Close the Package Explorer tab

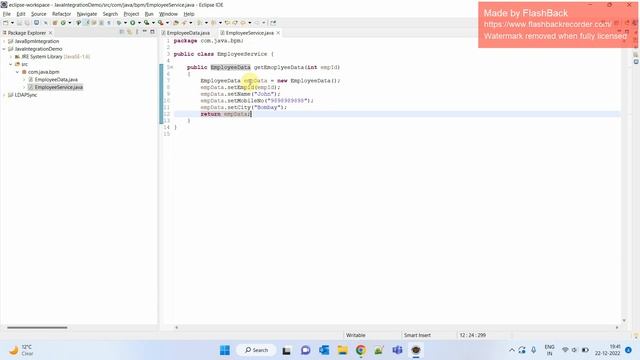50,33
